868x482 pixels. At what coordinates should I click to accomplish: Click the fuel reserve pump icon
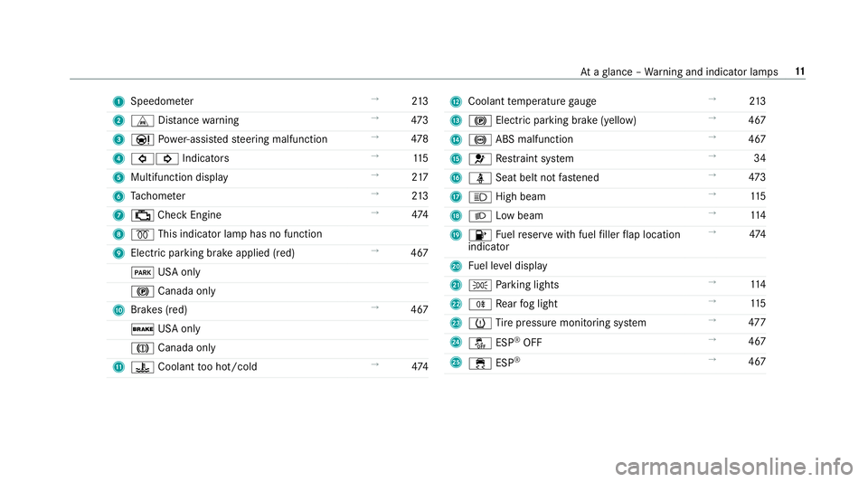480,235
